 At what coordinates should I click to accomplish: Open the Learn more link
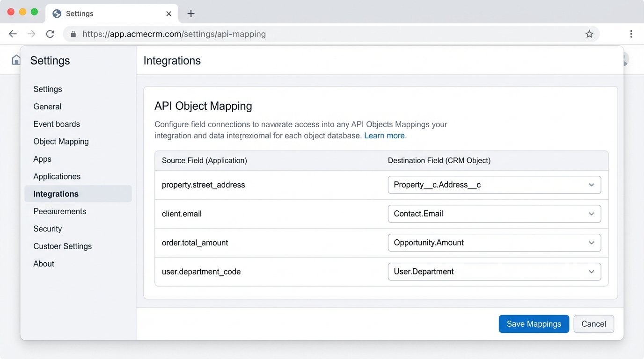coord(384,135)
